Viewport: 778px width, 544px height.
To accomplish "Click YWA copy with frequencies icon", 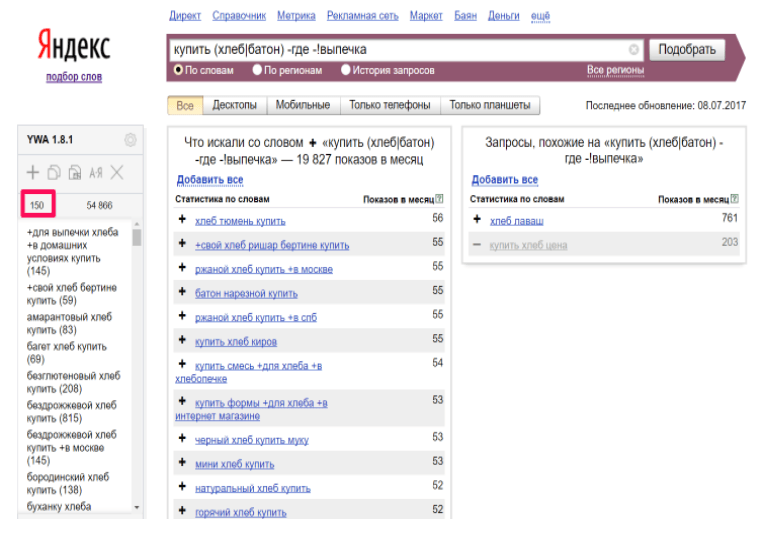I will [x=74, y=172].
